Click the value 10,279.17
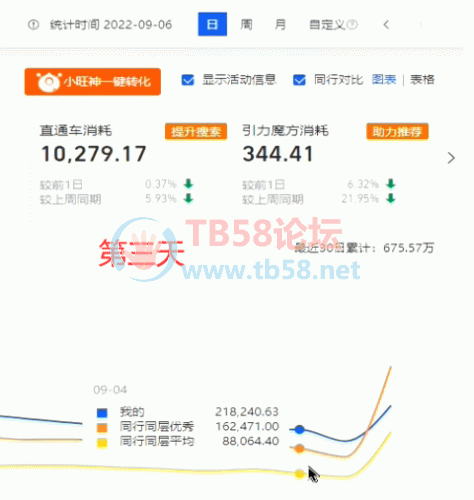The width and height of the screenshot is (474, 500). click(x=94, y=154)
